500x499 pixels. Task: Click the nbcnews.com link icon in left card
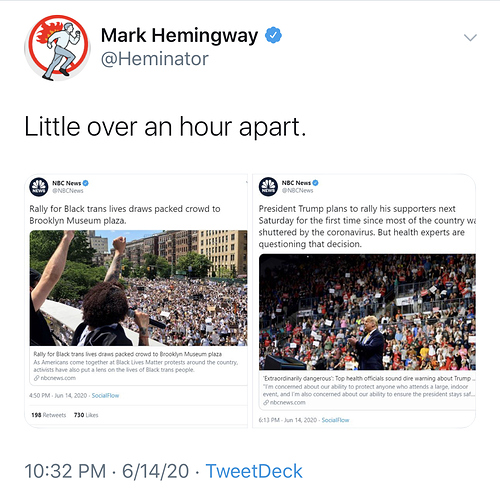(37, 378)
